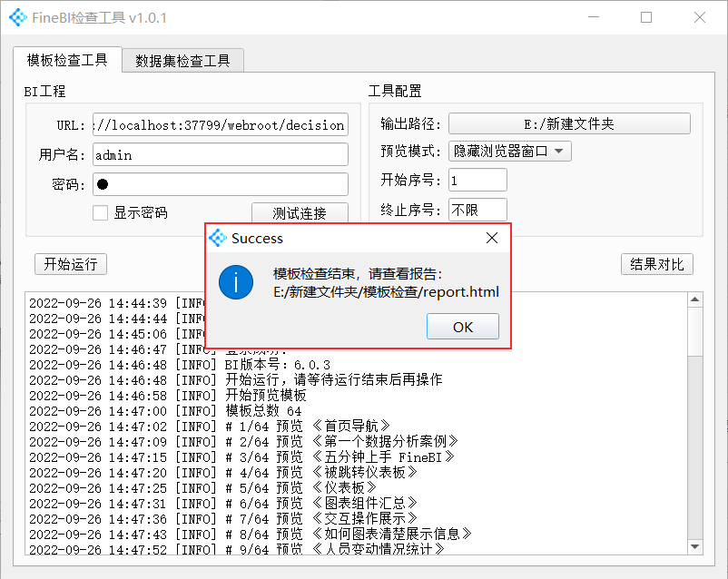
Task: Select log line BI版本号: 6.0.3
Action: click(180, 365)
